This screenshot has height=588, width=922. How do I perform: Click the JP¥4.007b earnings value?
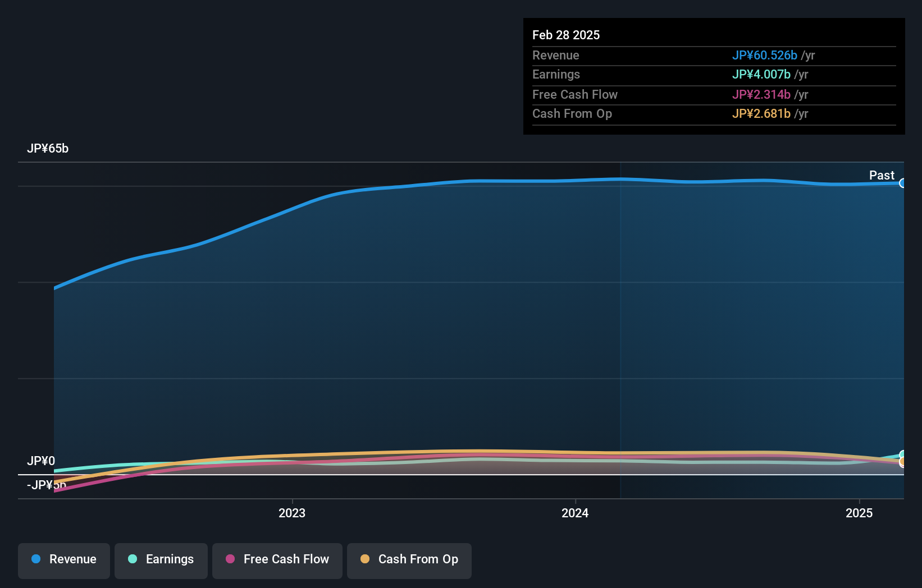tap(761, 74)
